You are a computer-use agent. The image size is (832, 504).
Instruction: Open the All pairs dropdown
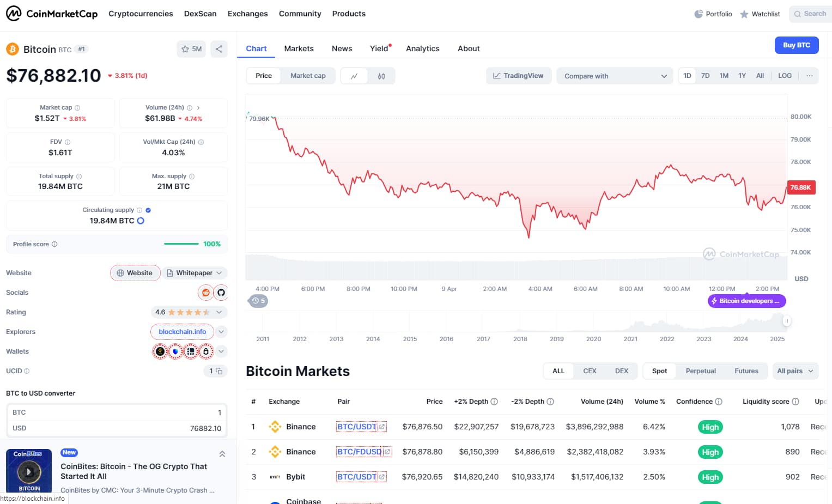(x=795, y=371)
